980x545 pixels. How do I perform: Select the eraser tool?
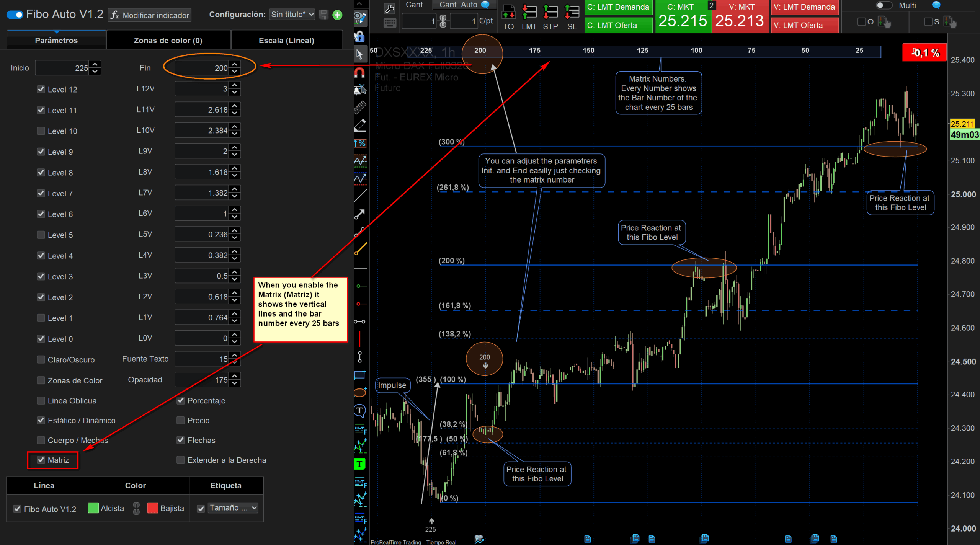[360, 125]
